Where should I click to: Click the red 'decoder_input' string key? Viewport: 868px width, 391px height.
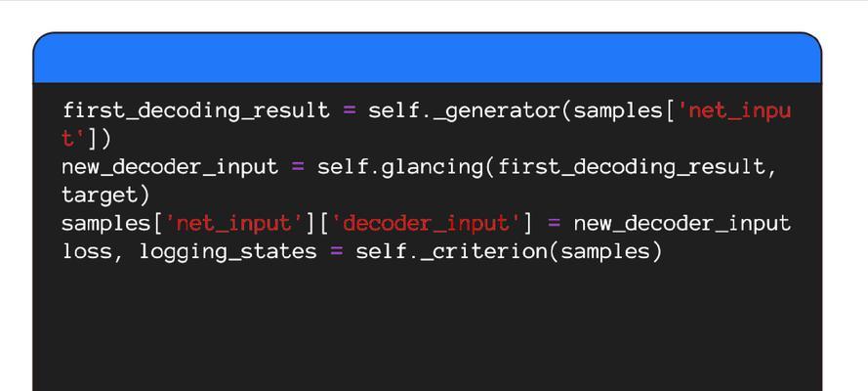coord(425,223)
